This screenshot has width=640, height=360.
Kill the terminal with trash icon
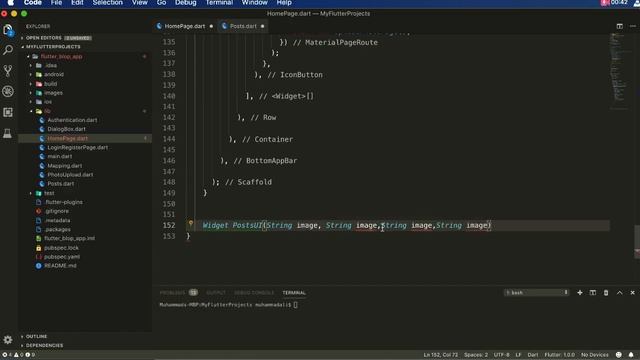pos(606,293)
